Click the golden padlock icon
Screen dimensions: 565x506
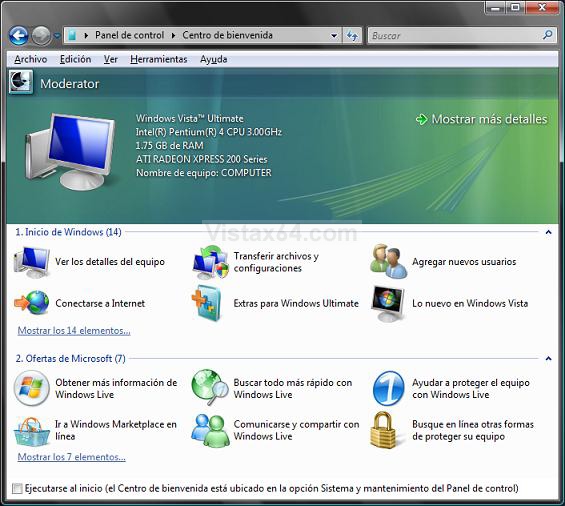click(383, 430)
